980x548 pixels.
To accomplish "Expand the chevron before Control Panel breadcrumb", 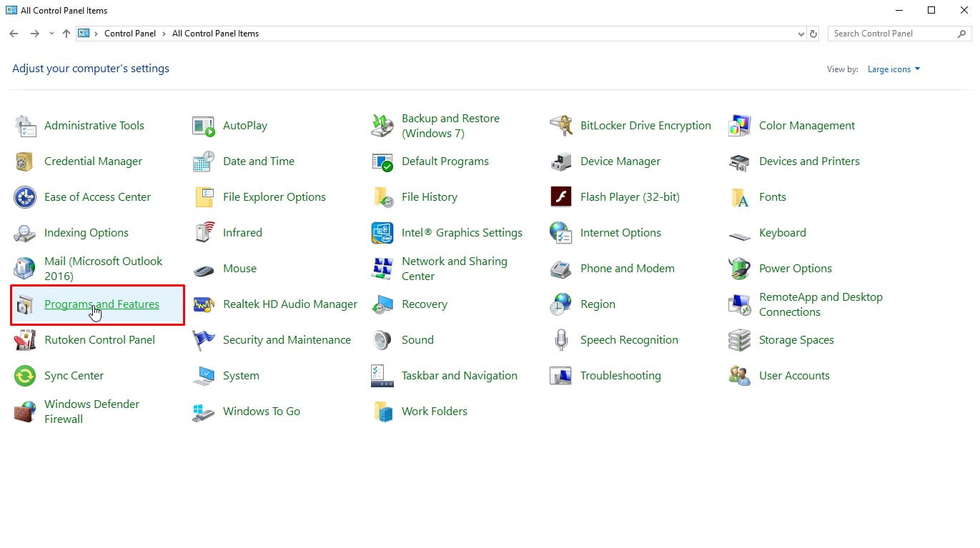I will [96, 34].
